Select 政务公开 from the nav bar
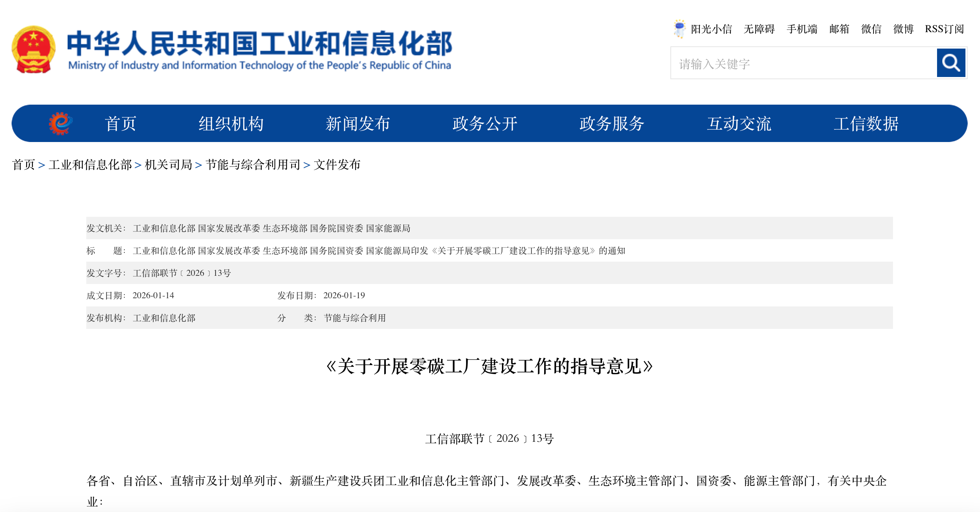980x512 pixels. [x=485, y=124]
